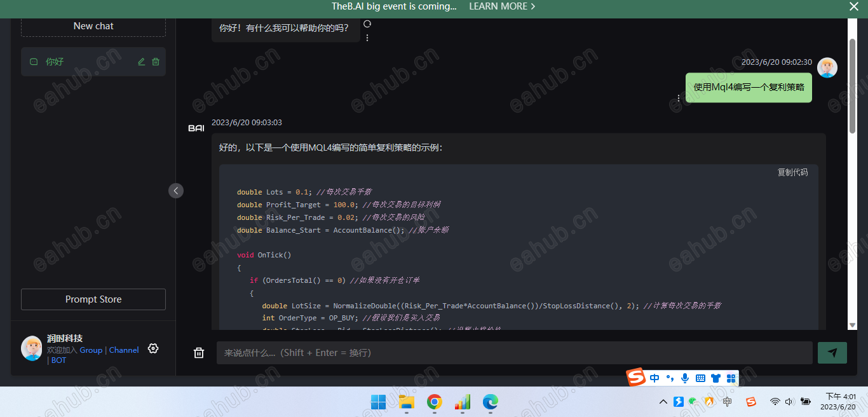This screenshot has width=868, height=417.
Task: Click Sogou input S logo on IME bar
Action: pos(636,378)
